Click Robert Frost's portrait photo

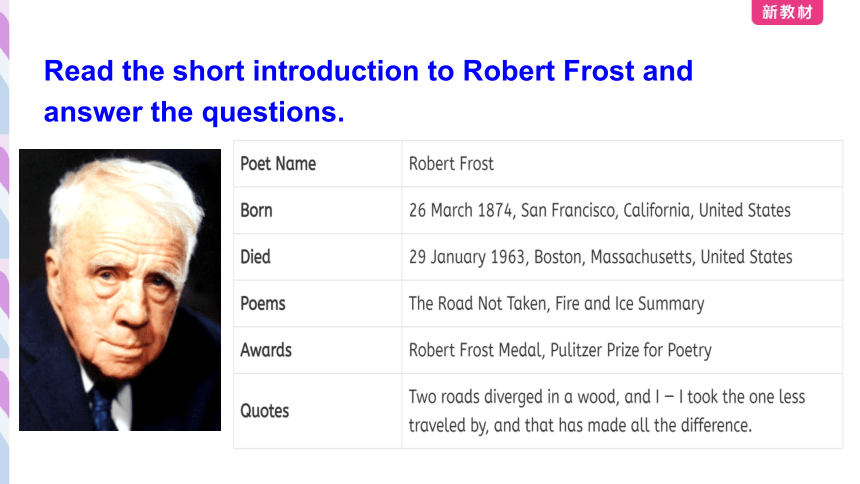[x=120, y=290]
